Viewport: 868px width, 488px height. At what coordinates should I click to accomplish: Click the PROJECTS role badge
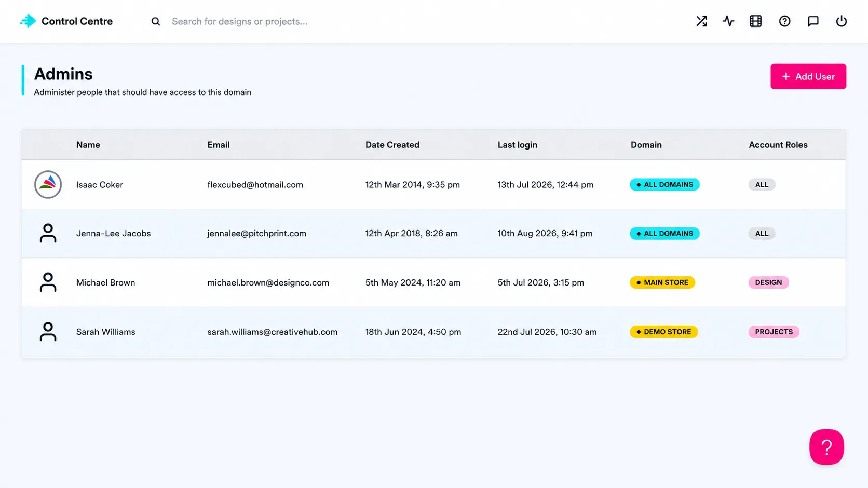click(774, 332)
